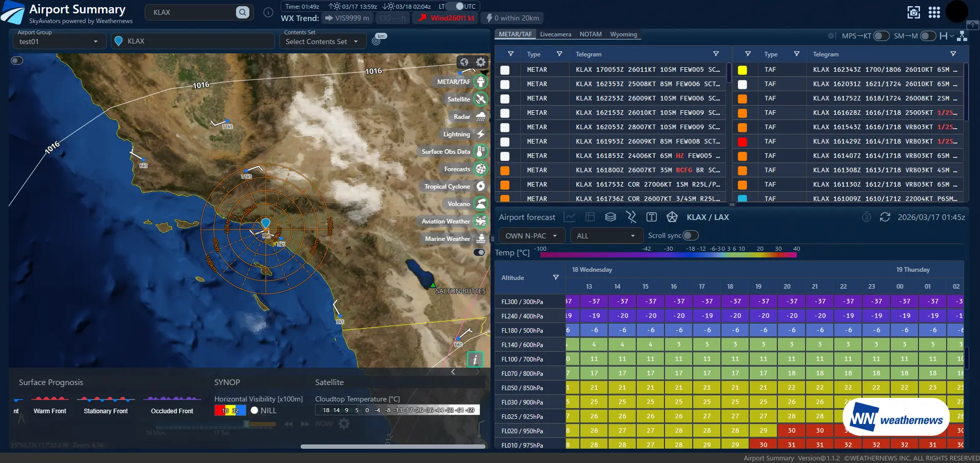The height and width of the screenshot is (463, 980).
Task: Select the Tropical Cyclone layer icon
Action: click(480, 187)
